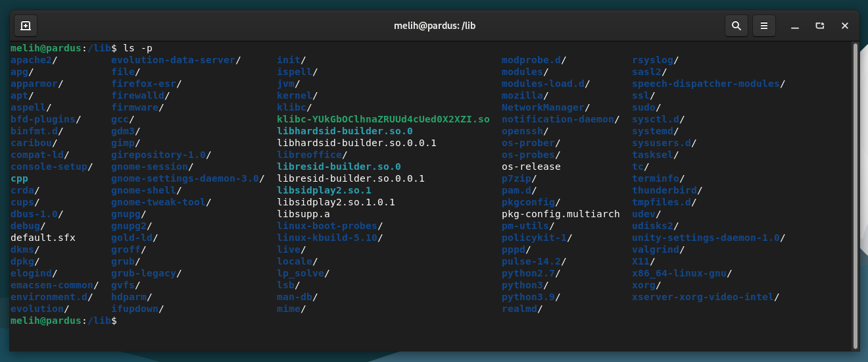The height and width of the screenshot is (362, 868).
Task: Click the 'valgrind/' entry
Action: coord(658,249)
